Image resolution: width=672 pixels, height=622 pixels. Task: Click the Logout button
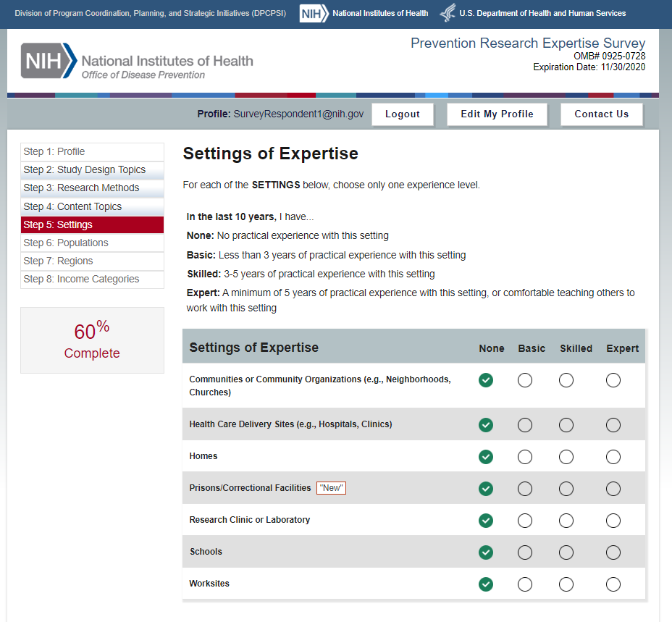point(403,114)
